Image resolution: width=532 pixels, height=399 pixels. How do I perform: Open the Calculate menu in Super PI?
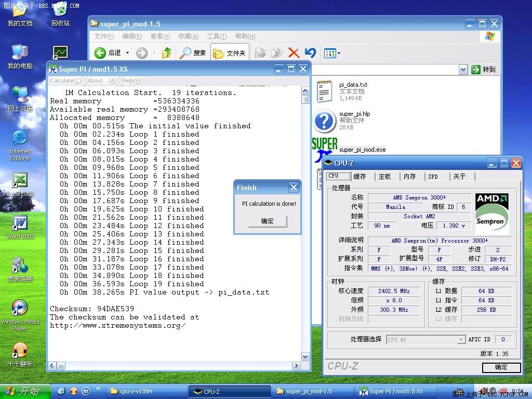66,81
